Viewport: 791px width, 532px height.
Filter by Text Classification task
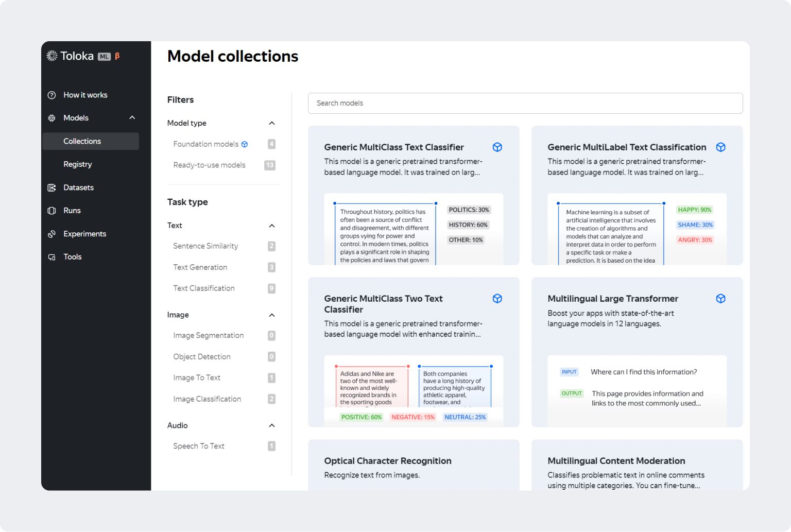pyautogui.click(x=204, y=288)
